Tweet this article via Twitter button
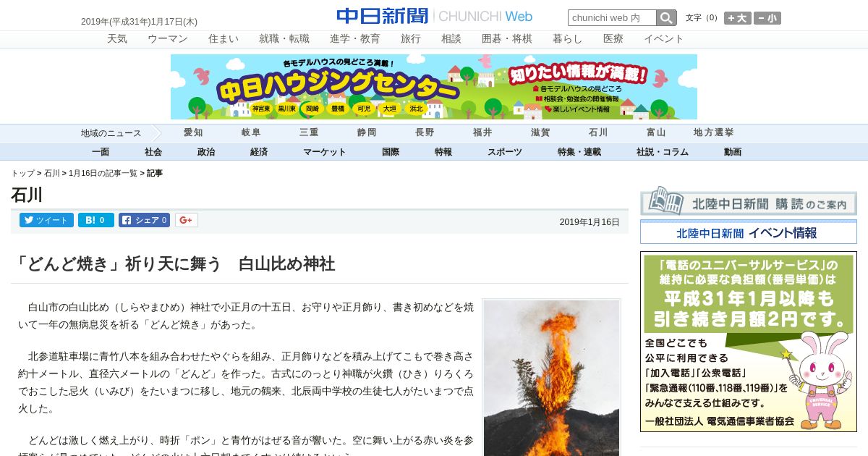Screen dimensions: 868x456 pyautogui.click(x=46, y=220)
